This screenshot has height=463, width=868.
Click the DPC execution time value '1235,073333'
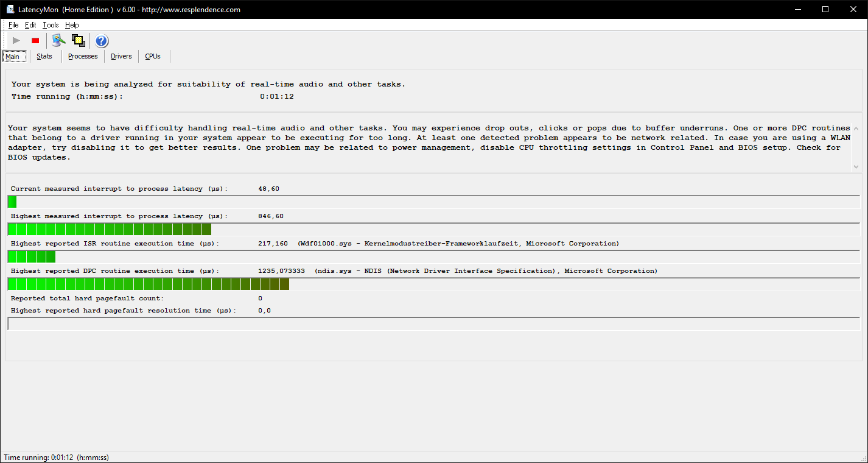(x=282, y=271)
